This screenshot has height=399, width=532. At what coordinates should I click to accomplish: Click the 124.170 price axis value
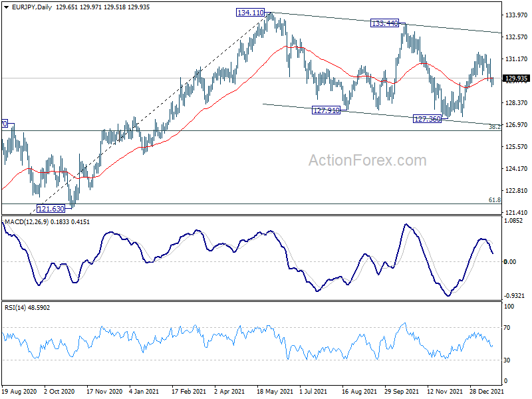[517, 169]
